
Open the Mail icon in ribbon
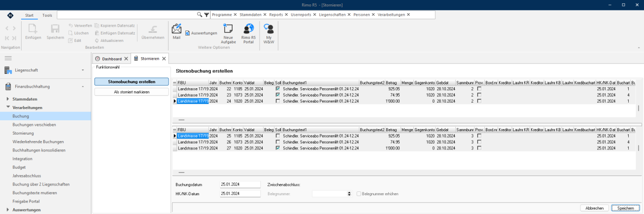coord(176,31)
